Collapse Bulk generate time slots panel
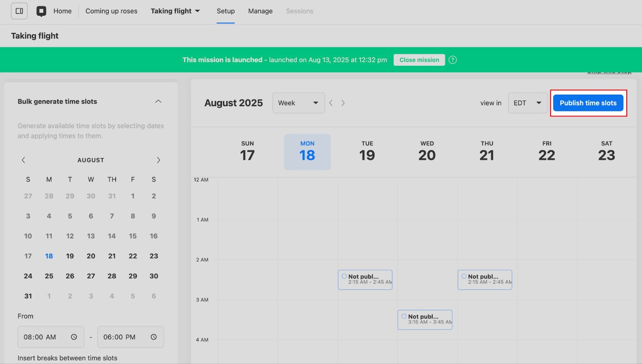The image size is (642, 364). click(158, 102)
